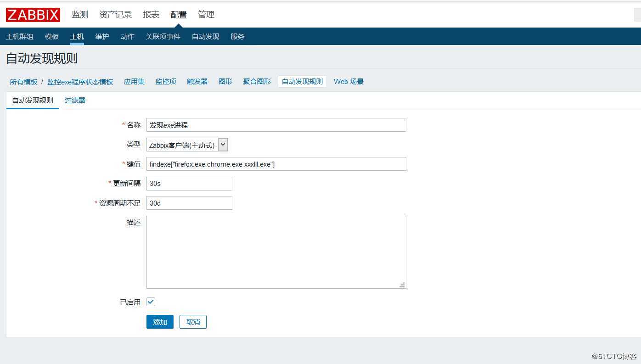Select the 配置 top menu

(x=179, y=15)
